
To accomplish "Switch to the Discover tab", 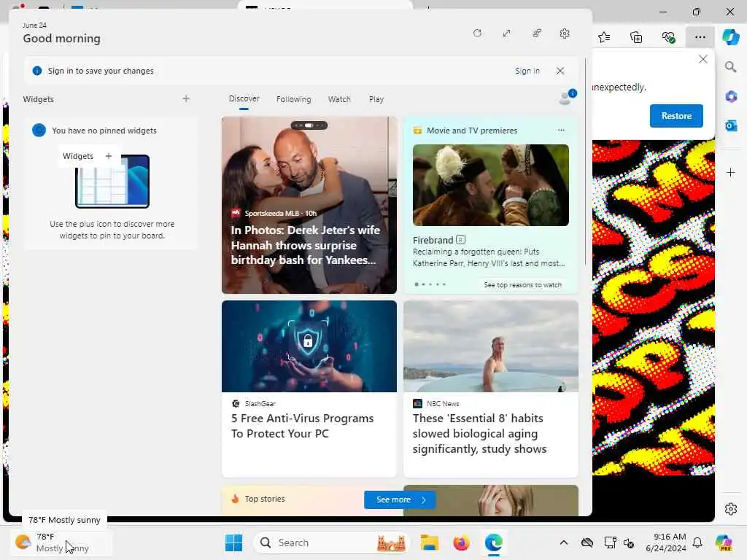I will coord(244,98).
